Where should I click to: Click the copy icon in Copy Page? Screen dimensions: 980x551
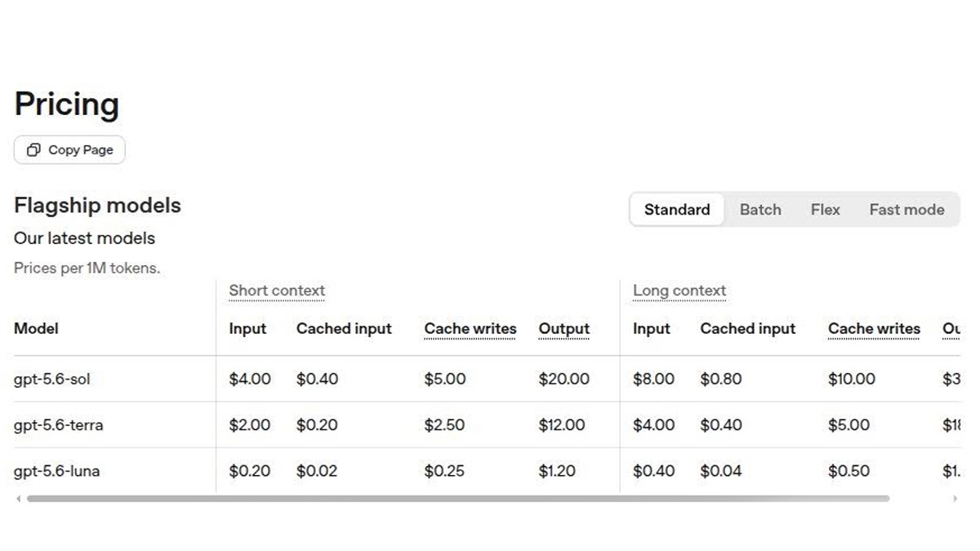[x=33, y=149]
